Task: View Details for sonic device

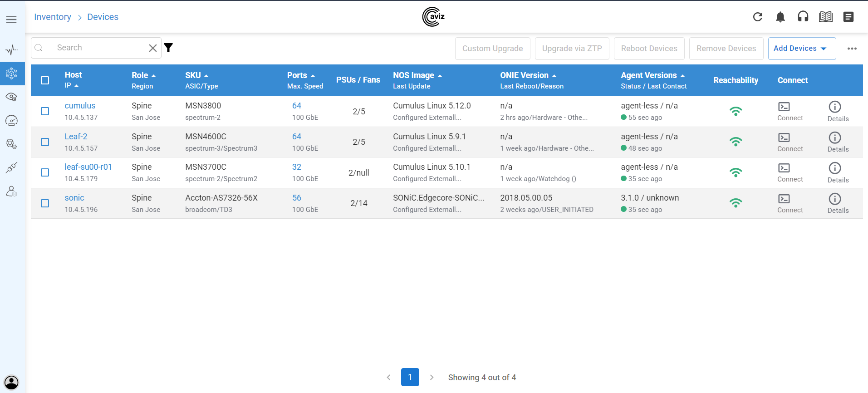Action: point(838,204)
